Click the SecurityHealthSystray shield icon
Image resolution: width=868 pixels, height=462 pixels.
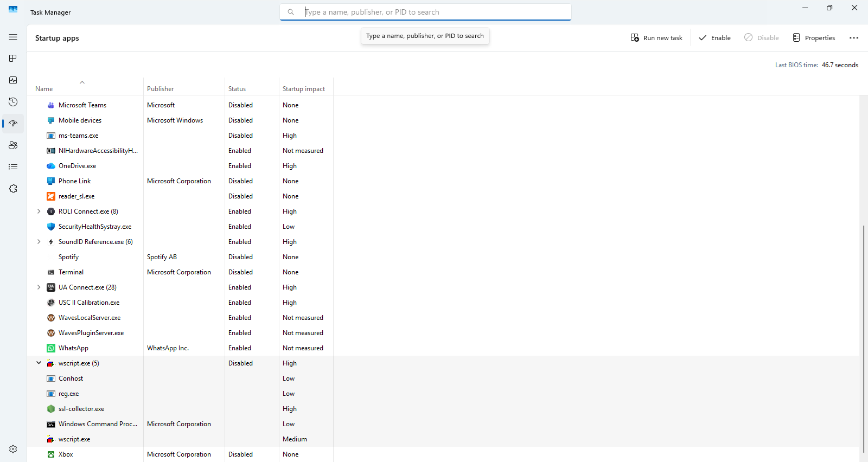[51, 227]
